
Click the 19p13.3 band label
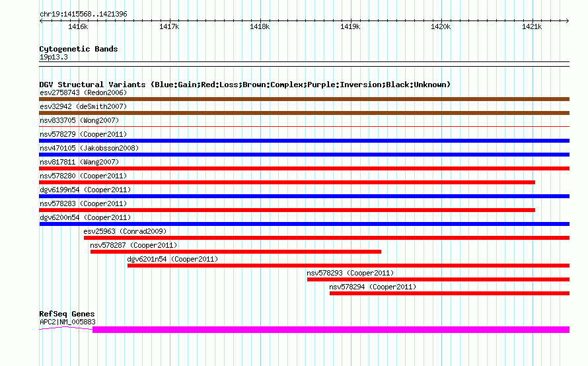(x=54, y=57)
